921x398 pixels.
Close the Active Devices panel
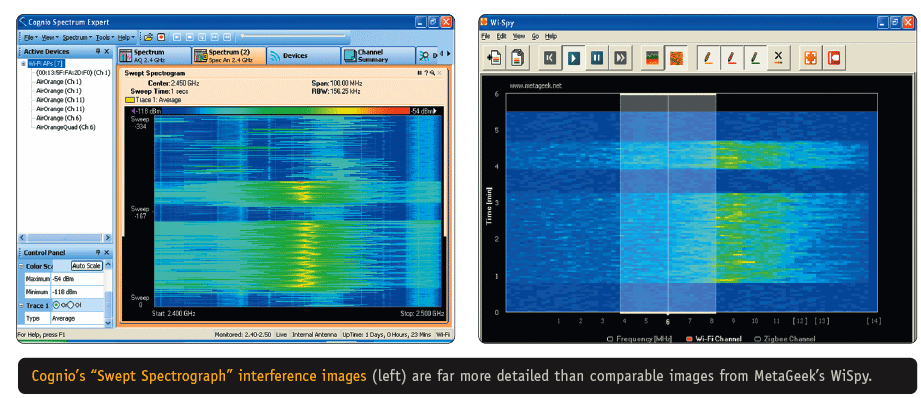tap(107, 52)
